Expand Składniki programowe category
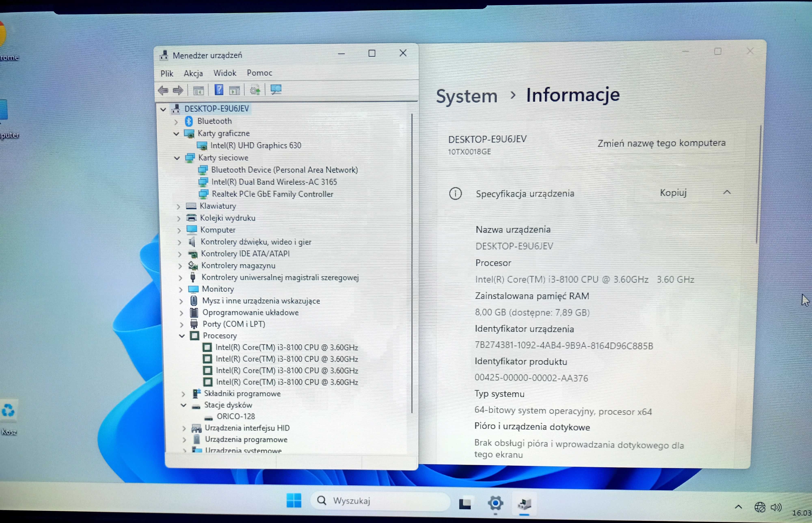The width and height of the screenshot is (812, 523). pos(184,394)
